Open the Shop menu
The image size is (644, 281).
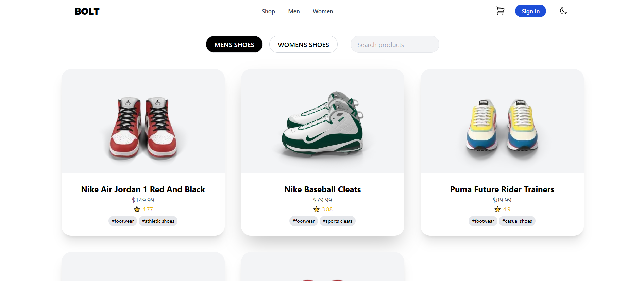(x=268, y=11)
